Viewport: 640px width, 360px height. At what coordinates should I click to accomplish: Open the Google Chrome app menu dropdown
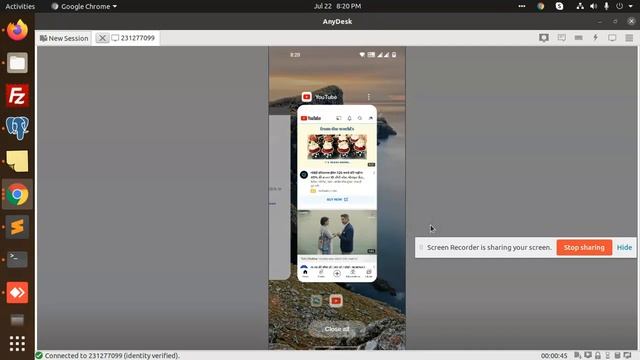pos(84,6)
